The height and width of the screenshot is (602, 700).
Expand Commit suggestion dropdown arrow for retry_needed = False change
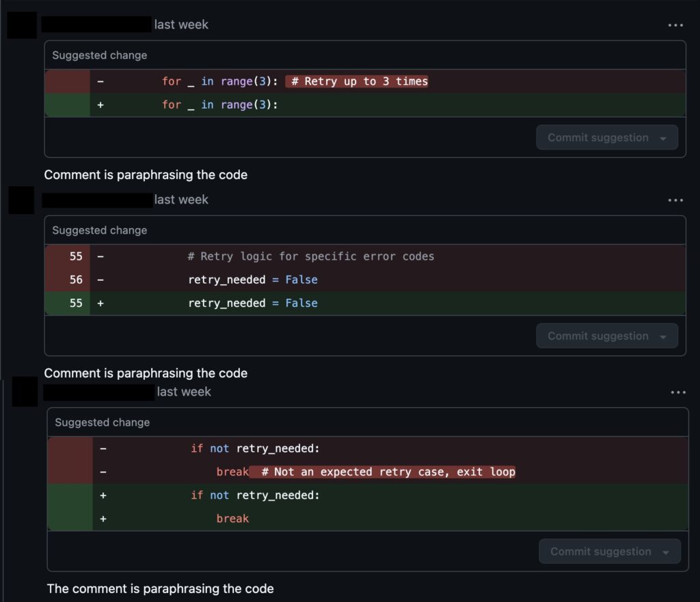coord(663,336)
